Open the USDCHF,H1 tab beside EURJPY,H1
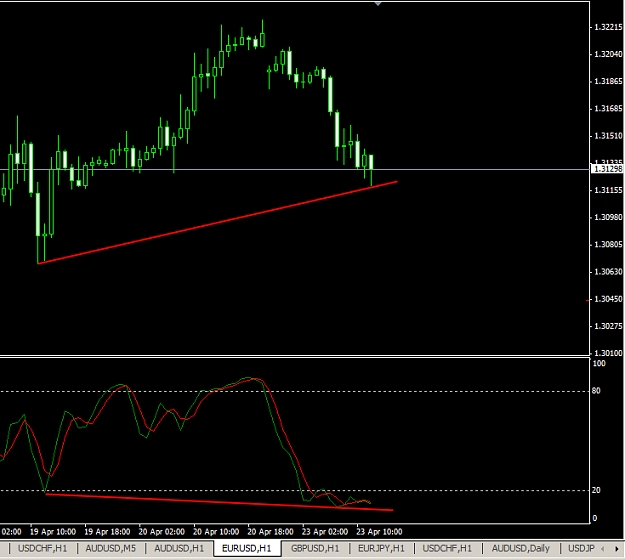This screenshot has height=560, width=625. click(447, 548)
